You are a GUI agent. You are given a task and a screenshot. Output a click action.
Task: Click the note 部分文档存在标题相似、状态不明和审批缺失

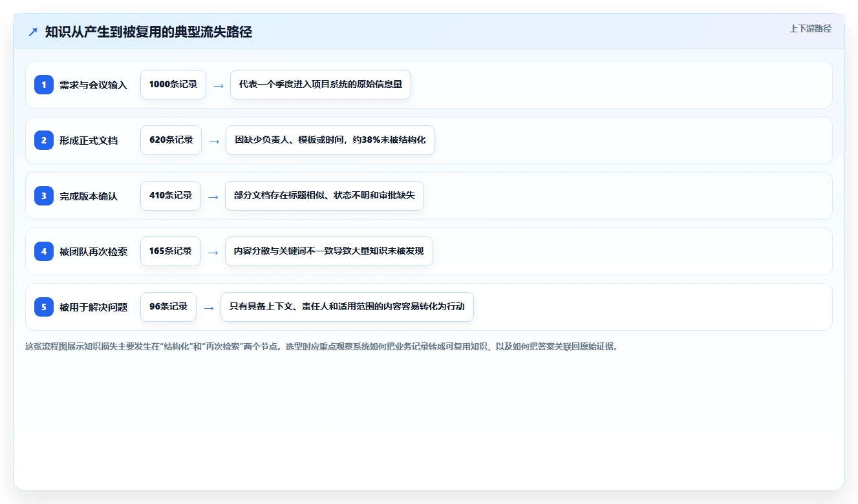click(325, 196)
